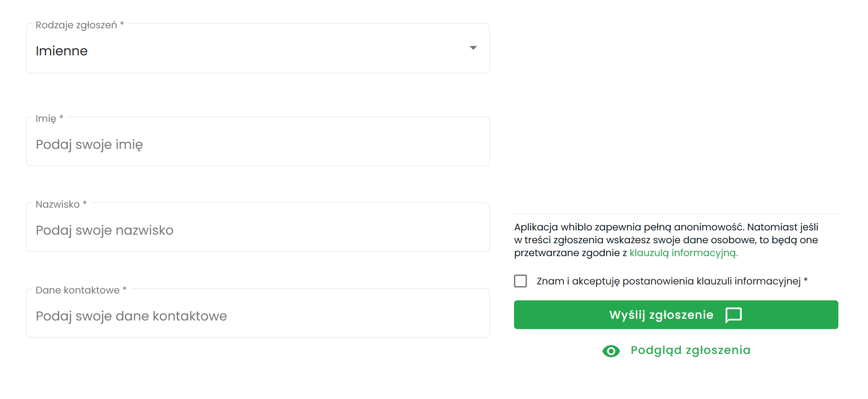This screenshot has height=399, width=868.
Task: Click the Podaj swoje nazwisko placeholder text
Action: [x=105, y=230]
